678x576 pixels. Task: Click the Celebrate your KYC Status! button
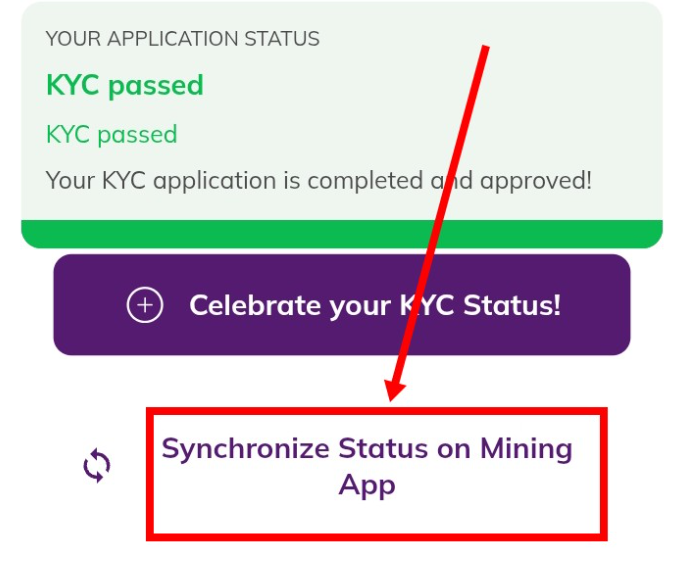[x=342, y=305]
